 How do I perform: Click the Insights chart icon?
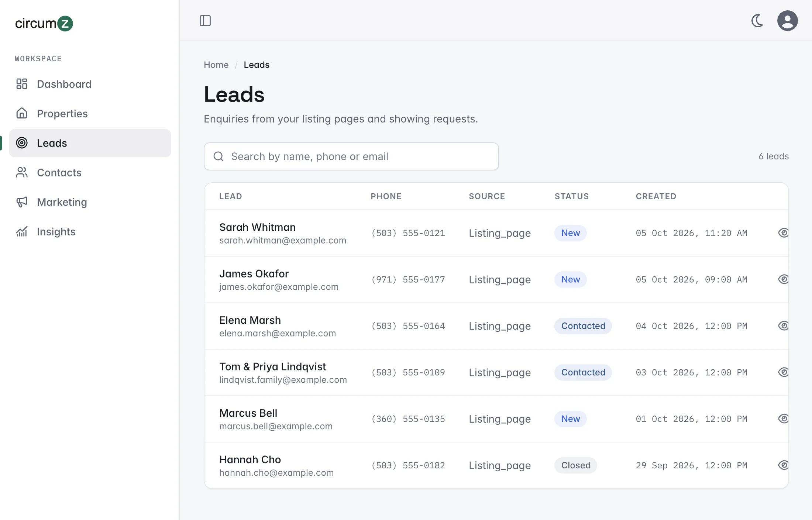point(22,231)
